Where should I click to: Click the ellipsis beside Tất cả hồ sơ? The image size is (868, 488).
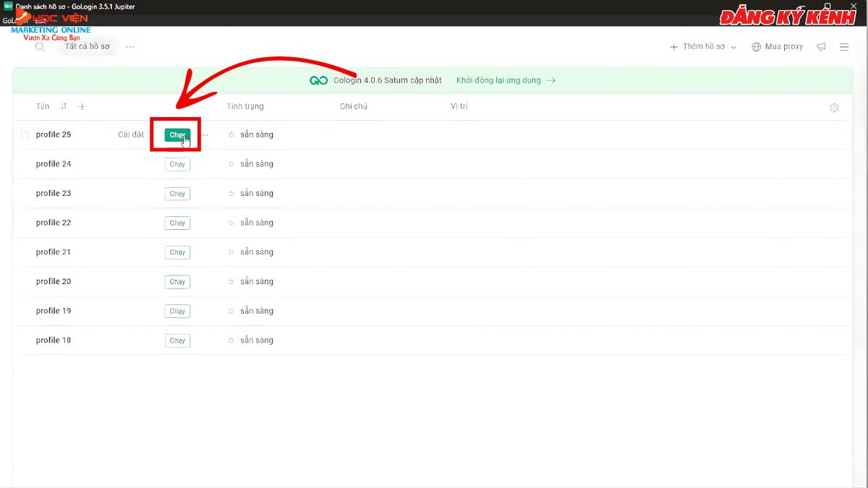pyautogui.click(x=129, y=46)
